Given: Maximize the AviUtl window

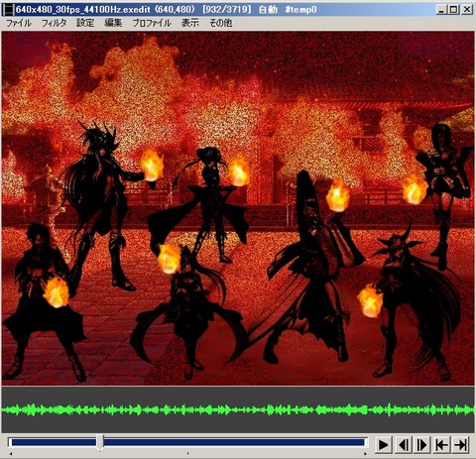Looking at the screenshot, I should click(454, 9).
